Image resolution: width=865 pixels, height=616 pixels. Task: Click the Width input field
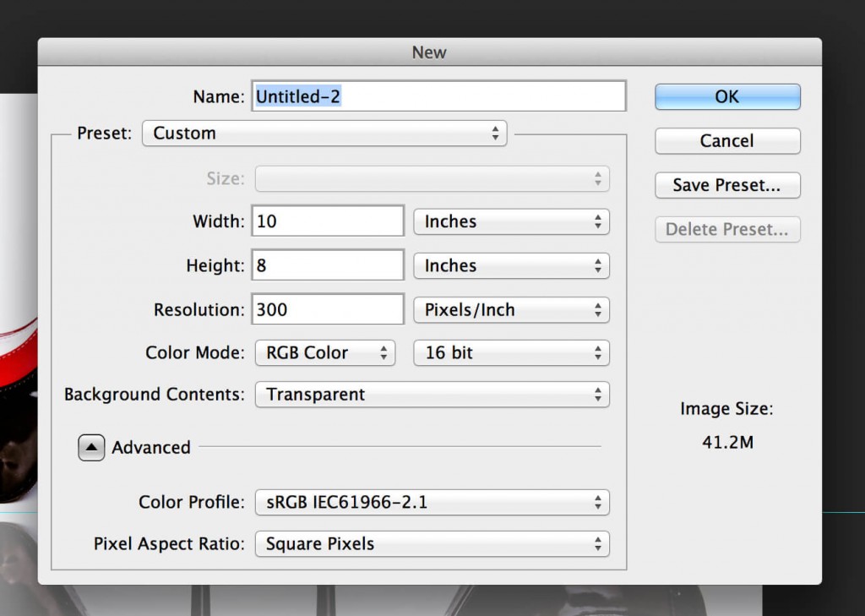click(328, 221)
